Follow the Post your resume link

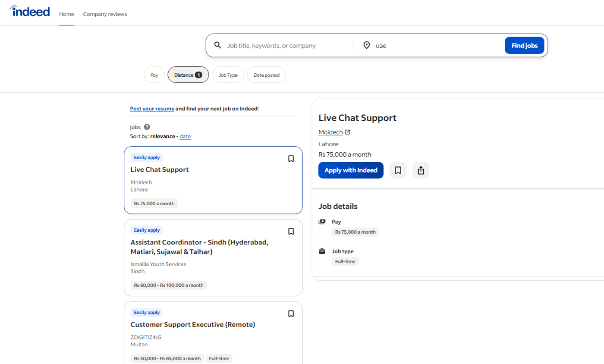(152, 109)
